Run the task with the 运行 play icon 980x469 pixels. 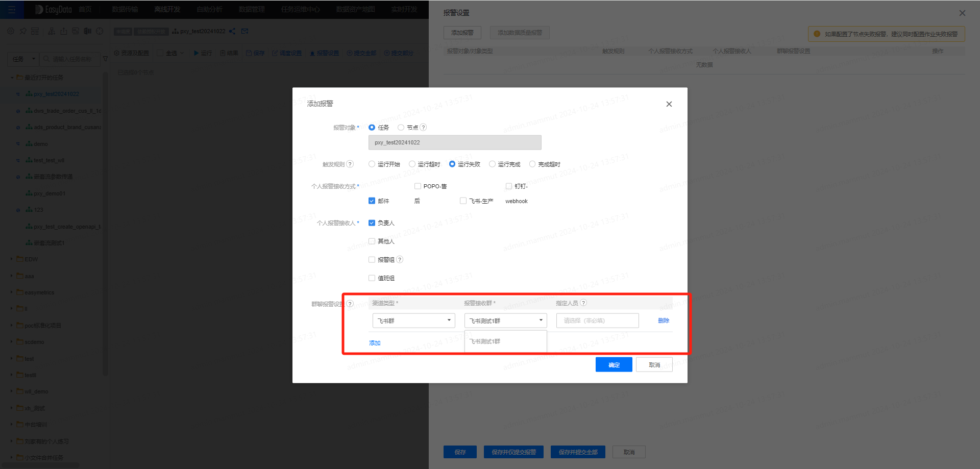[202, 53]
